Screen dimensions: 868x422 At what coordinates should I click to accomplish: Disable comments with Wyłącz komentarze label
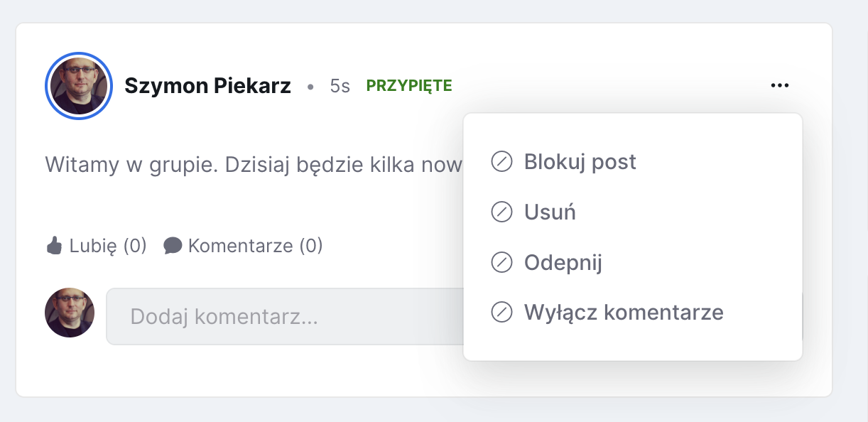624,313
